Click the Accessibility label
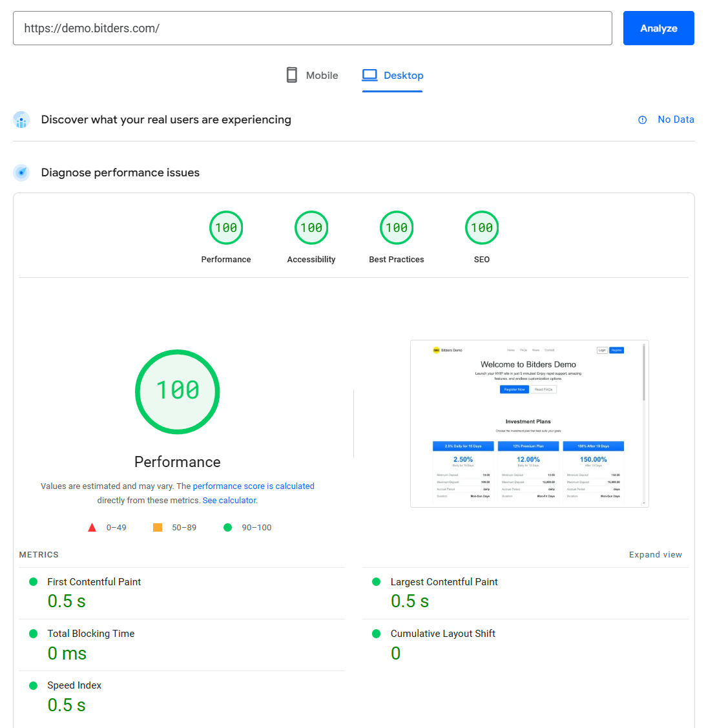 point(311,260)
